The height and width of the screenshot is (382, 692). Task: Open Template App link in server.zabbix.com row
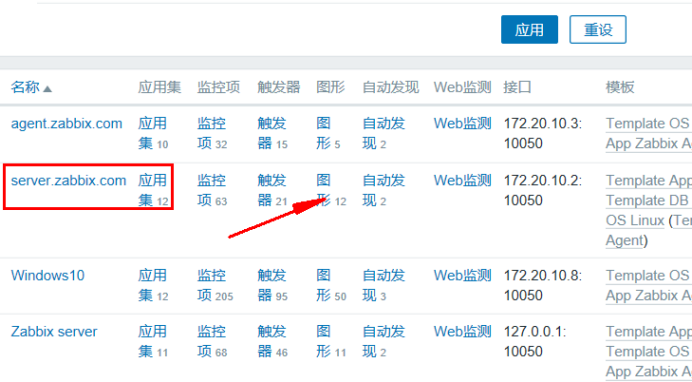click(x=648, y=180)
